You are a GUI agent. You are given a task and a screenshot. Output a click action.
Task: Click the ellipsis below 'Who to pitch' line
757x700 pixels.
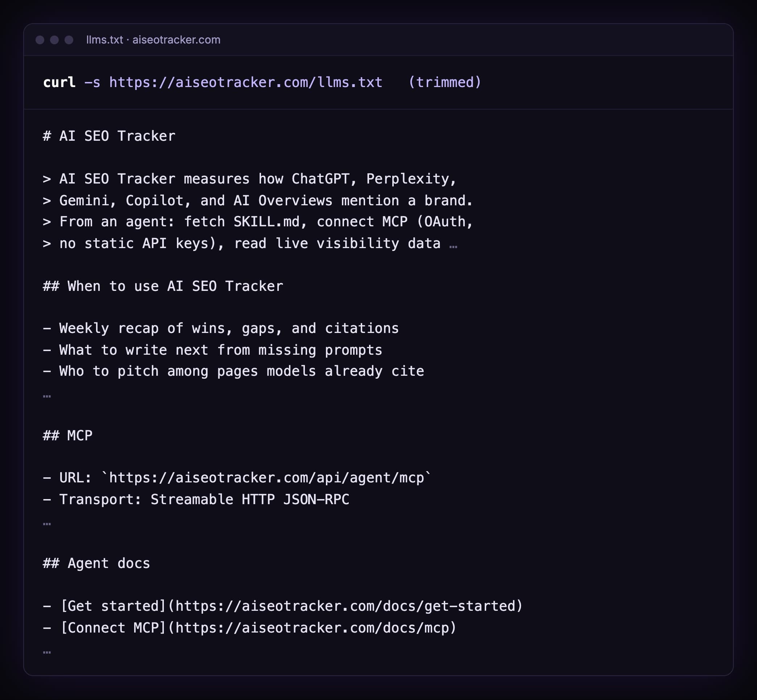pos(47,396)
